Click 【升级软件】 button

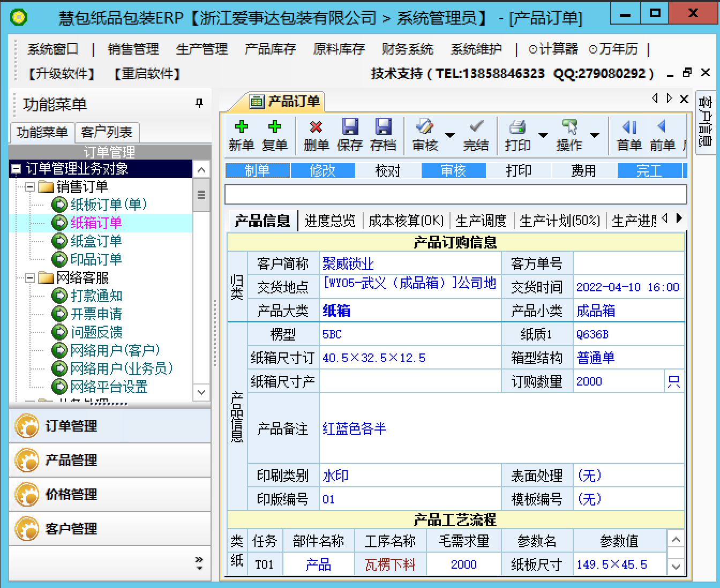[62, 74]
